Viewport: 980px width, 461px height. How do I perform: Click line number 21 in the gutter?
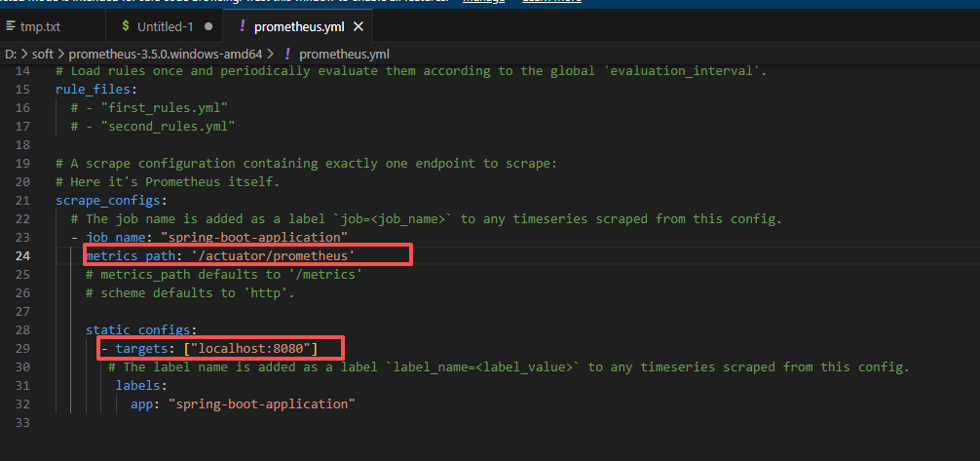[22, 200]
